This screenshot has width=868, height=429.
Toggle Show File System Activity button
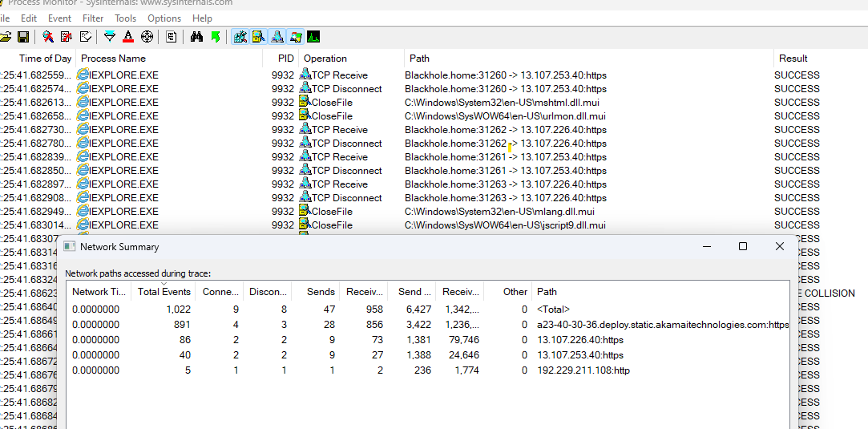click(259, 37)
